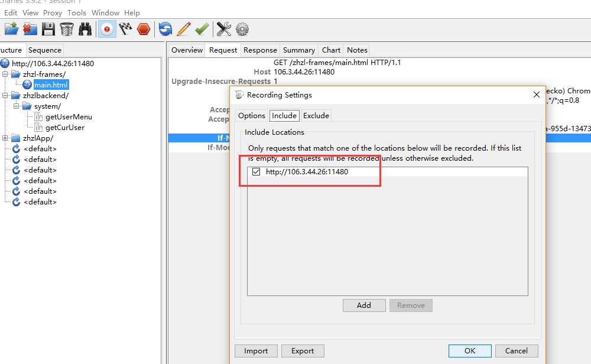Switch to the Structure tab
Screen dimensions: 591x364
pyautogui.click(x=11, y=50)
